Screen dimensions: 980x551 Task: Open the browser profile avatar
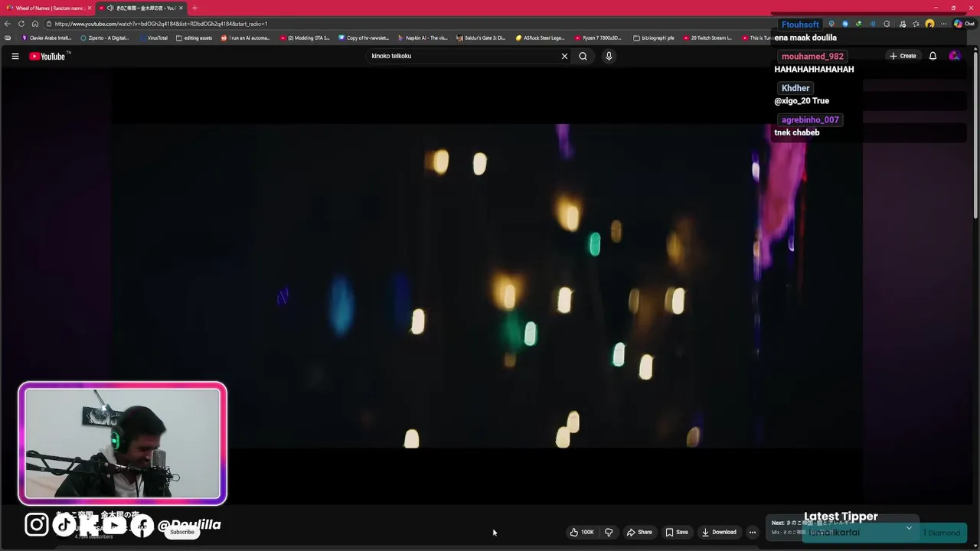(929, 24)
